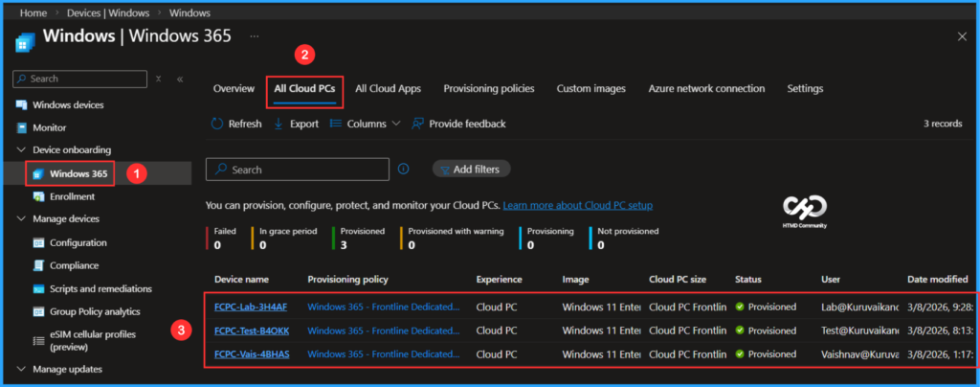Click the Provisioned count tile showing 3
980x387 pixels.
click(x=359, y=239)
